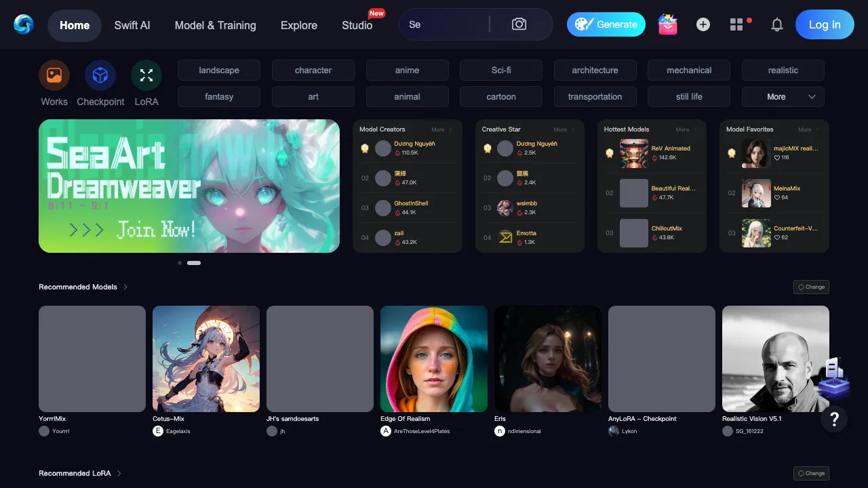868x488 pixels.
Task: Click Emotta creator avatar icon
Action: (x=505, y=237)
